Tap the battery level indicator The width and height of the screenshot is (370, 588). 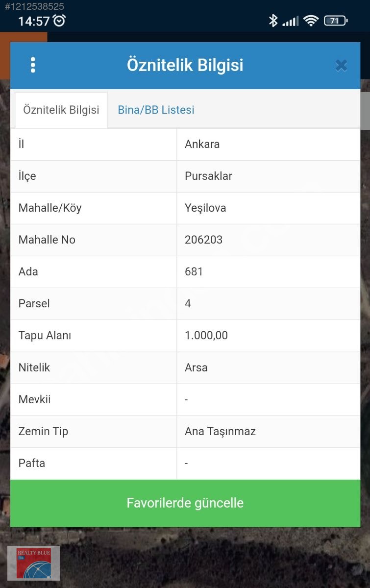(x=336, y=21)
